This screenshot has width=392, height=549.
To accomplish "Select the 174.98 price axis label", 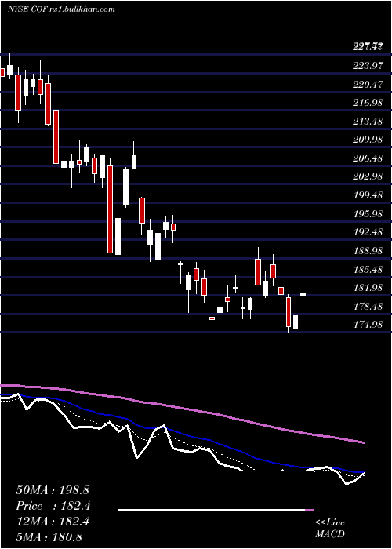I will pos(368,325).
